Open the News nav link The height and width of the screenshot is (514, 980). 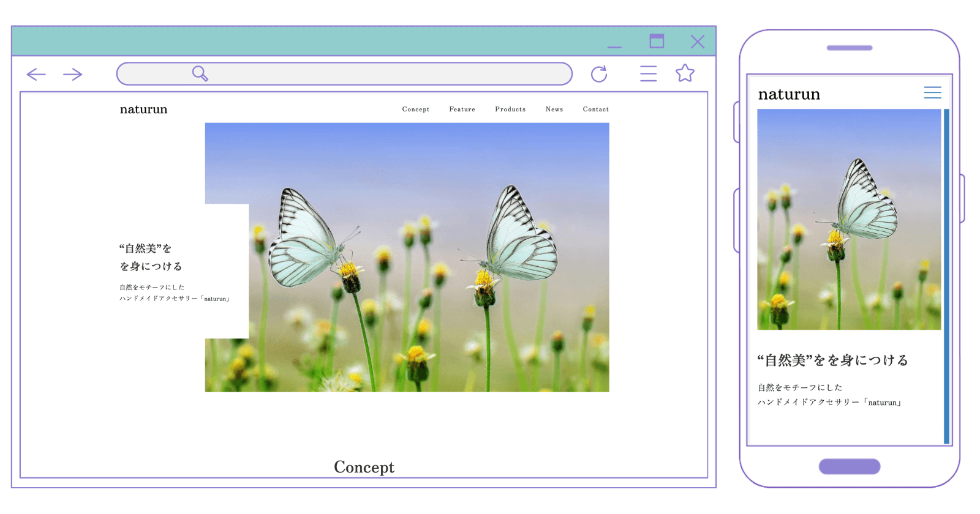coord(554,110)
